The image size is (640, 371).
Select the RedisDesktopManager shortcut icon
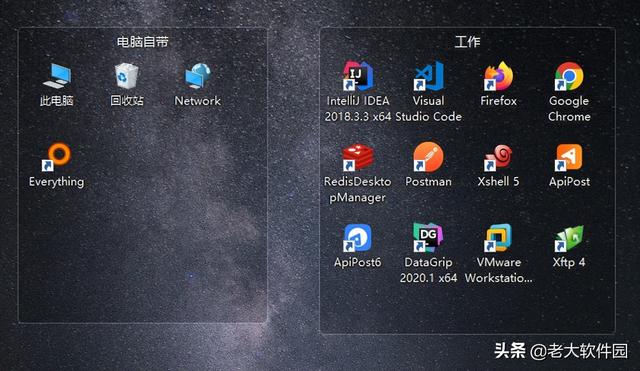coord(358,157)
